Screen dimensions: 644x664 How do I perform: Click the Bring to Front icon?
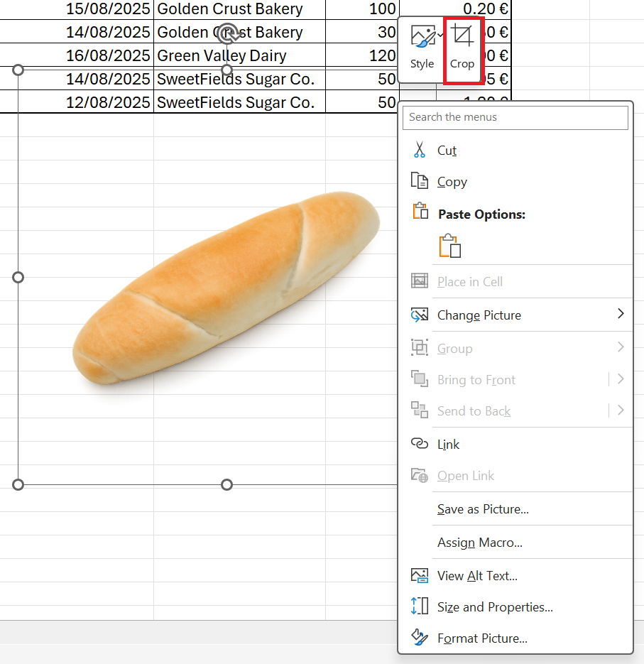tap(419, 379)
